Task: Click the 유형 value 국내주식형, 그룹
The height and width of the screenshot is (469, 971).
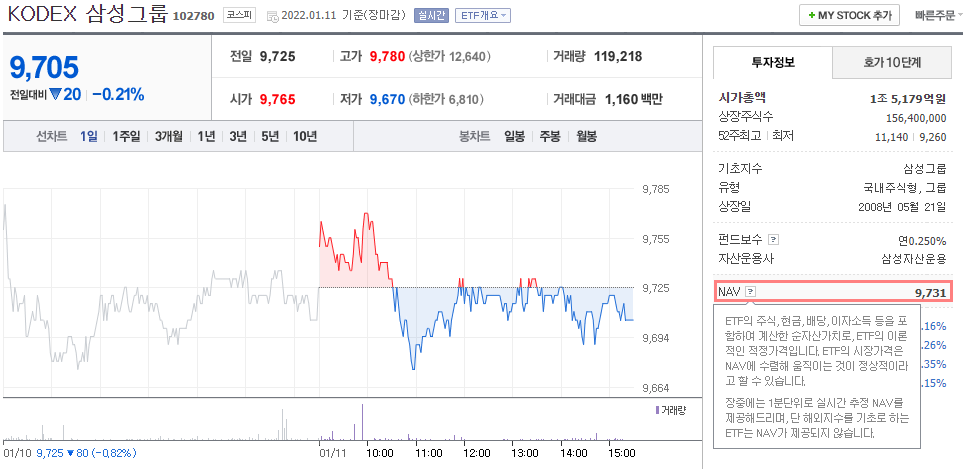Action: [x=905, y=187]
